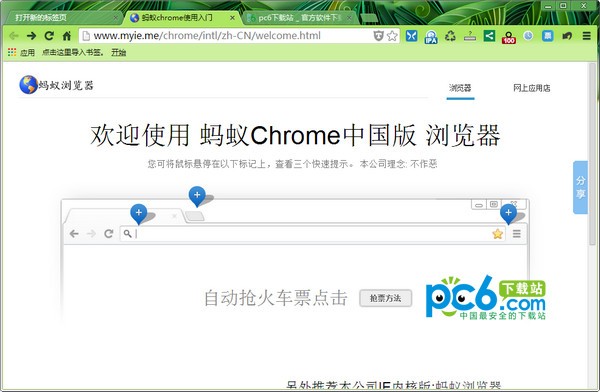The height and width of the screenshot is (392, 600).
Task: Click the 抢票方法 button
Action: [385, 298]
